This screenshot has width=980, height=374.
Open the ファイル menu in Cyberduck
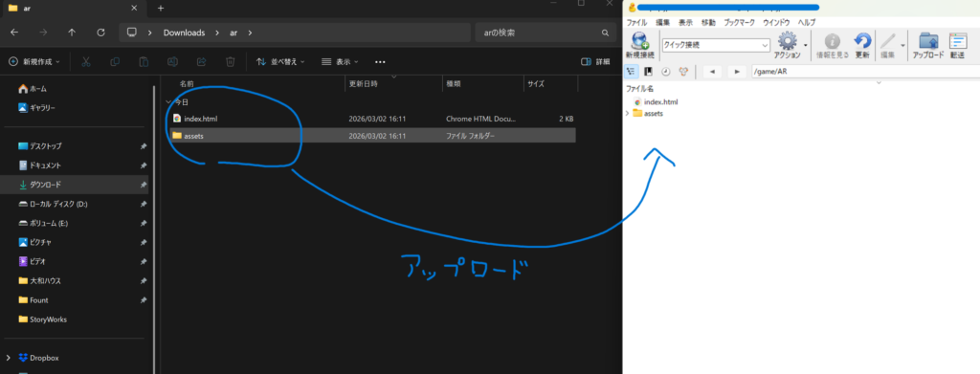(636, 22)
